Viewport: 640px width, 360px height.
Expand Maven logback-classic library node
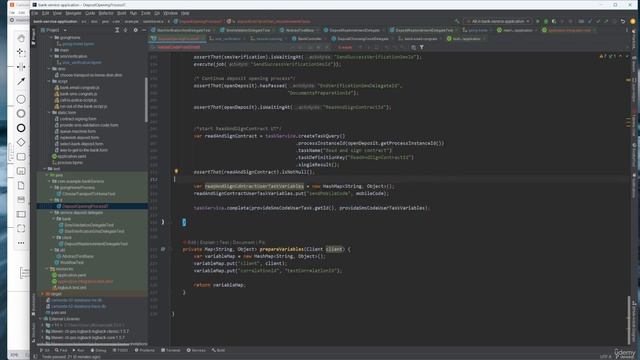(42, 331)
